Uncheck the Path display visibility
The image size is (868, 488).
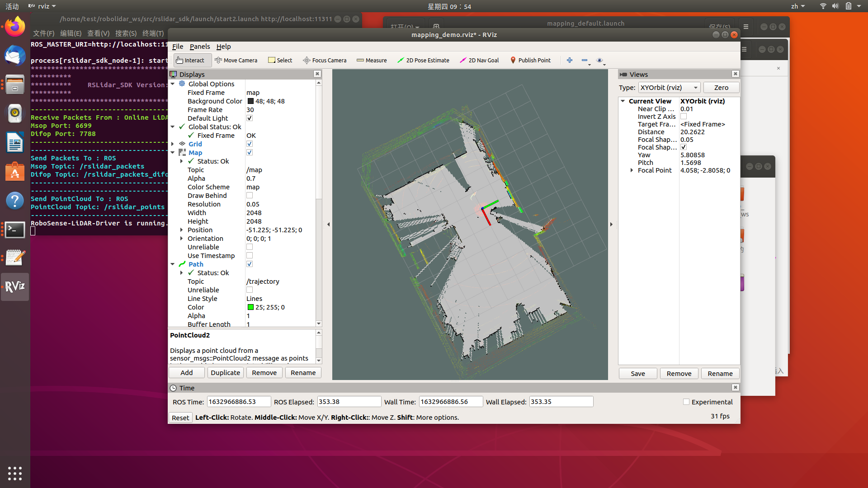coord(250,264)
